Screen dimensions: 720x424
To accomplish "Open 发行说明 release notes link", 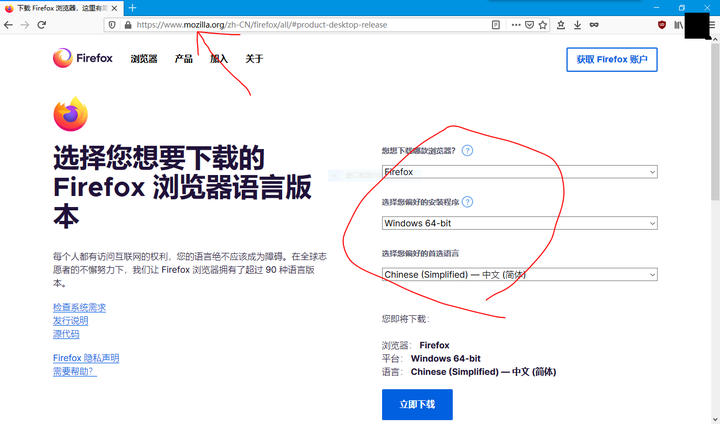I will 70,321.
